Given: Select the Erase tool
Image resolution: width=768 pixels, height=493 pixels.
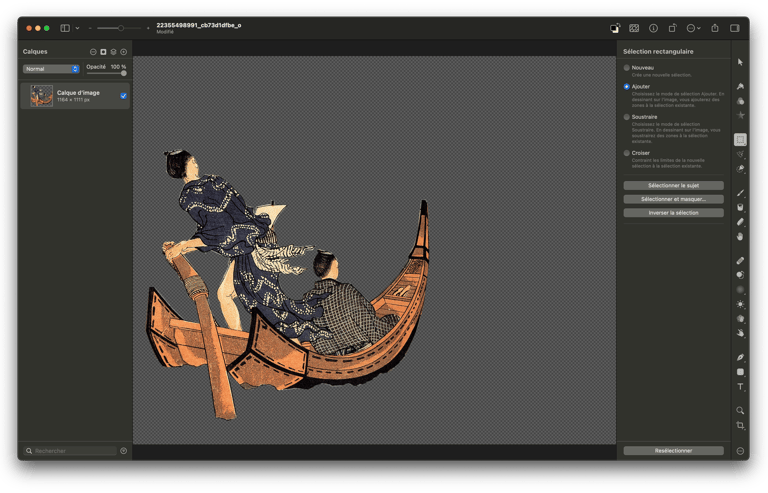Looking at the screenshot, I should pos(740,222).
